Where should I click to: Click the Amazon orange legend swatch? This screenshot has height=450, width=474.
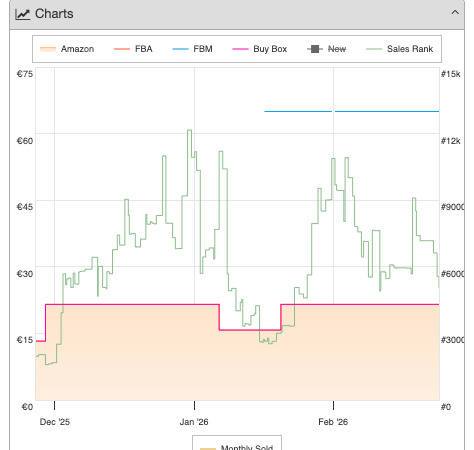[48, 49]
